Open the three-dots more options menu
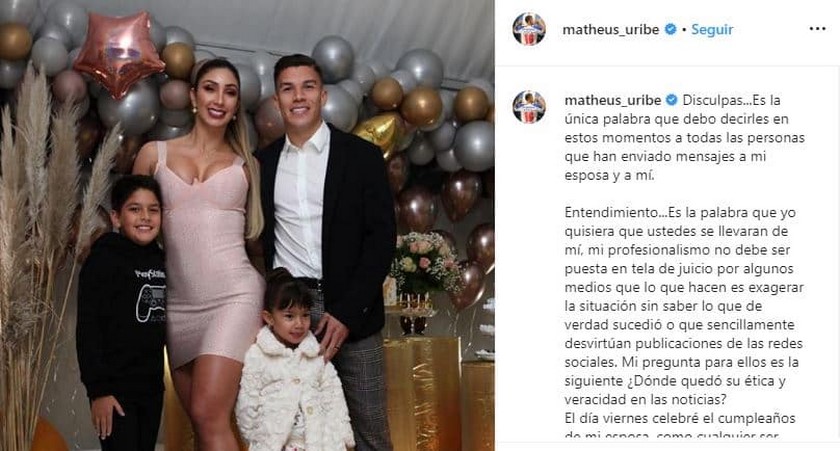 [x=817, y=29]
